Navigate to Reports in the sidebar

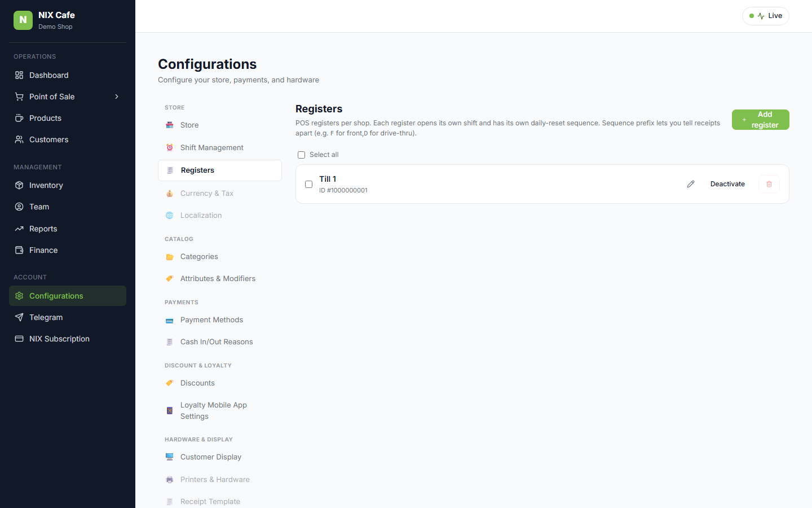(68, 229)
